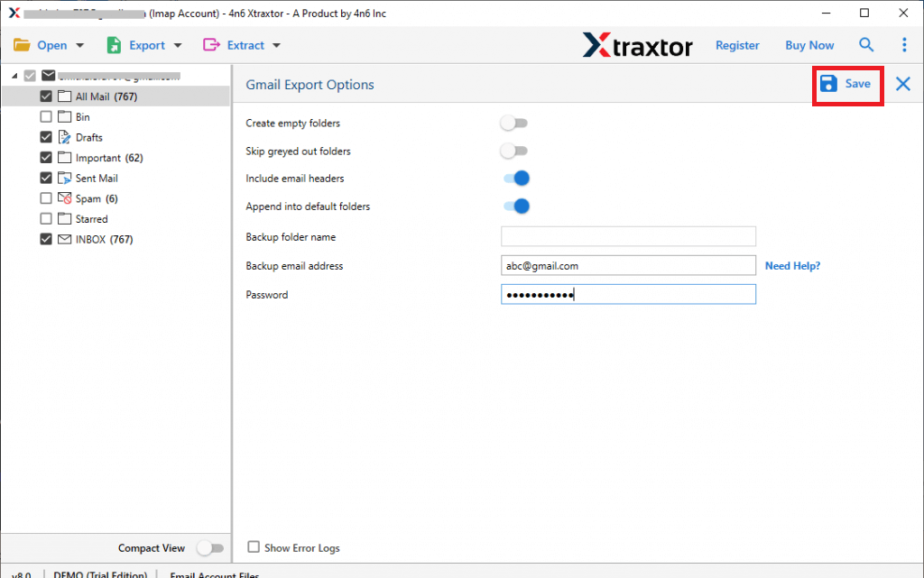Disable Append into default folders toggle
This screenshot has height=578, width=924.
coord(516,206)
